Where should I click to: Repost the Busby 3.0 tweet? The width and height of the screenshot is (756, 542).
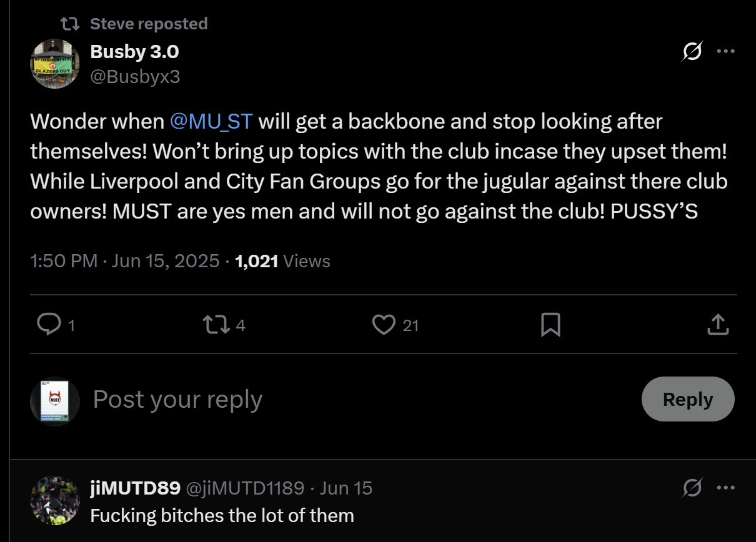[216, 324]
